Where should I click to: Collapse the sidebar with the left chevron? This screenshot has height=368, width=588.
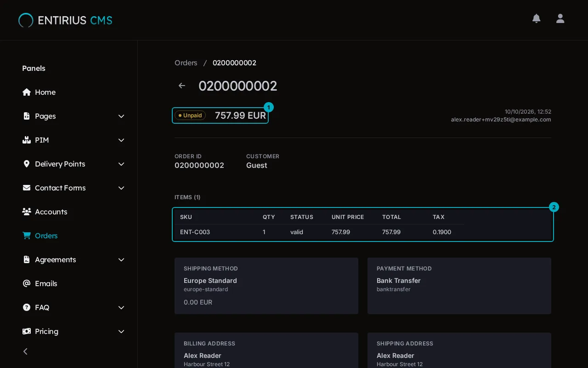point(25,351)
